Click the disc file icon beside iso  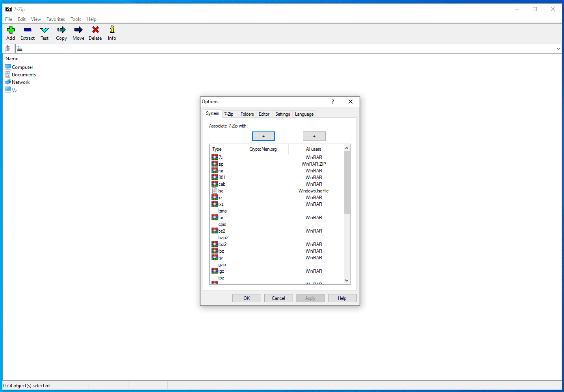215,190
